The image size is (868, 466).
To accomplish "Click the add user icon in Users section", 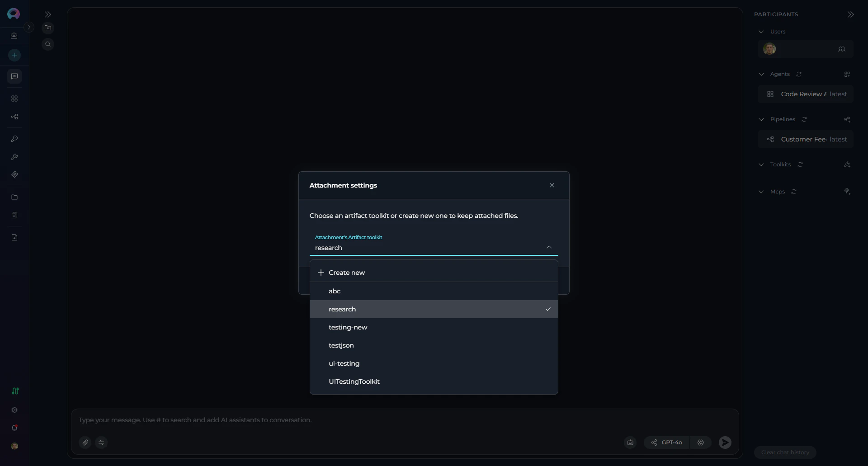I will 842,49.
